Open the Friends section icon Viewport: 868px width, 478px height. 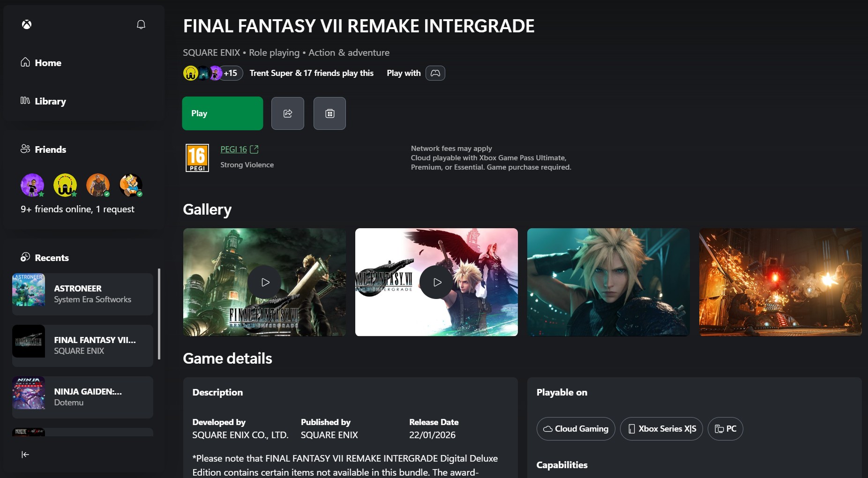point(25,149)
